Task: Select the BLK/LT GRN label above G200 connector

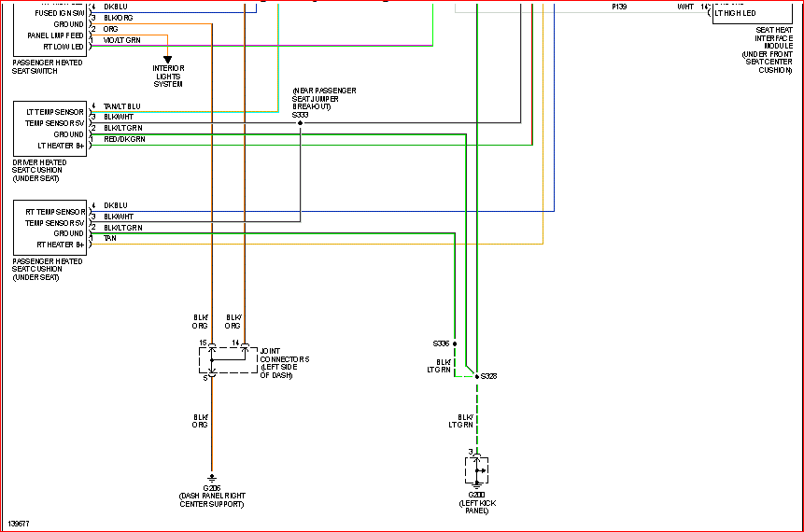Action: pyautogui.click(x=461, y=421)
